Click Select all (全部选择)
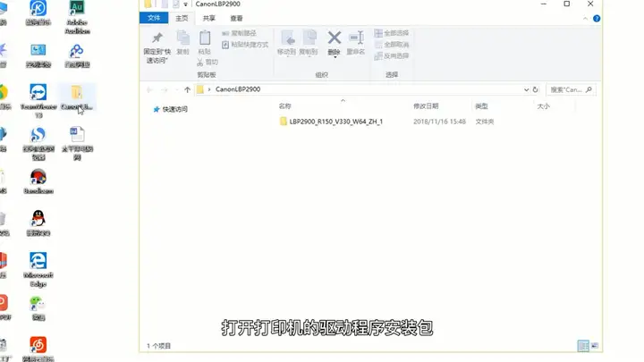The image size is (644, 362). 392,33
